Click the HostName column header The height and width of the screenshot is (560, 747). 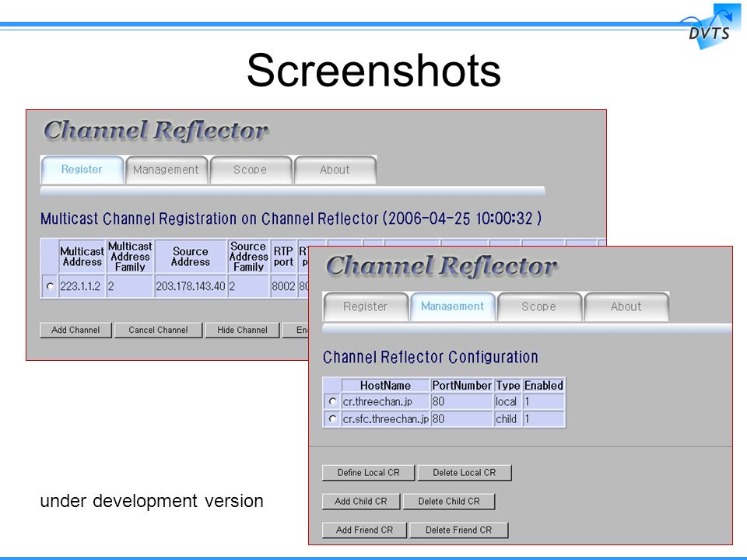click(385, 385)
